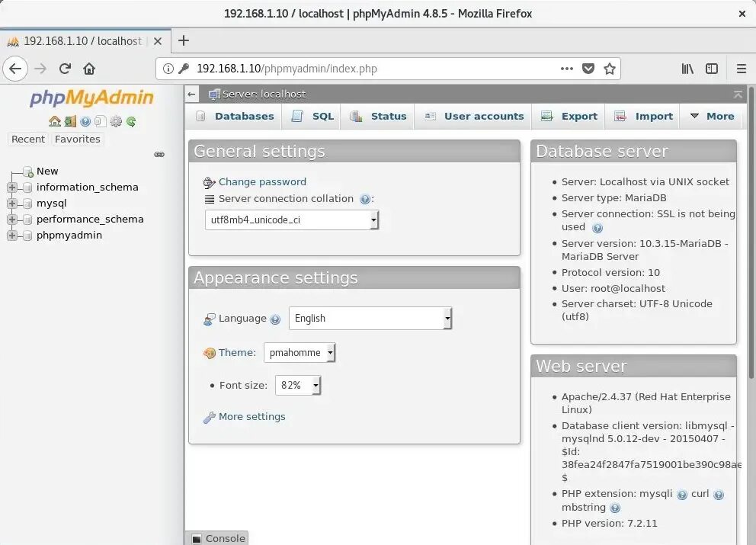Click the Server: localhost breadcrumb

click(264, 94)
